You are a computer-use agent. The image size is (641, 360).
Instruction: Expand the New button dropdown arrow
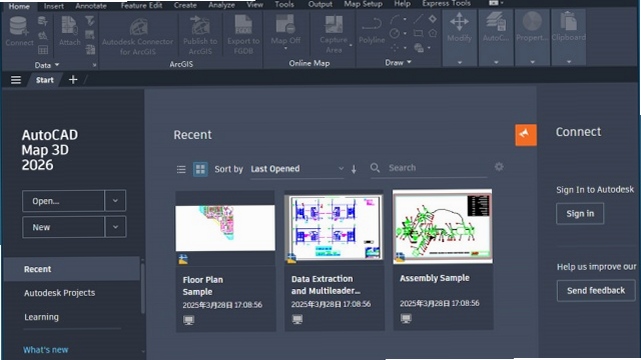click(115, 227)
